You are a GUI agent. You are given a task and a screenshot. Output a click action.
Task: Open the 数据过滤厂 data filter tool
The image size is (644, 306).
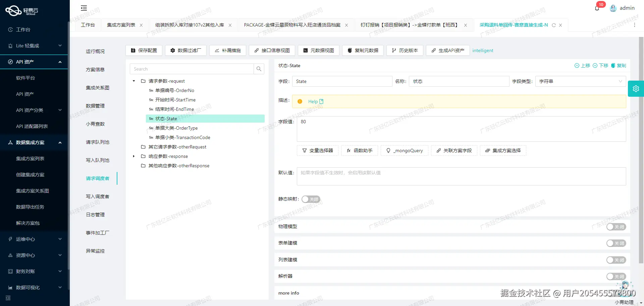(185, 50)
